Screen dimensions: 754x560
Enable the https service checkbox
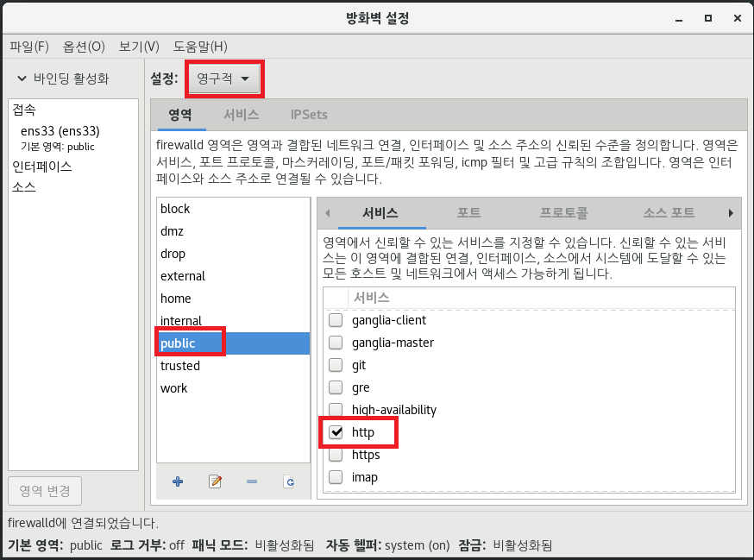coord(336,455)
